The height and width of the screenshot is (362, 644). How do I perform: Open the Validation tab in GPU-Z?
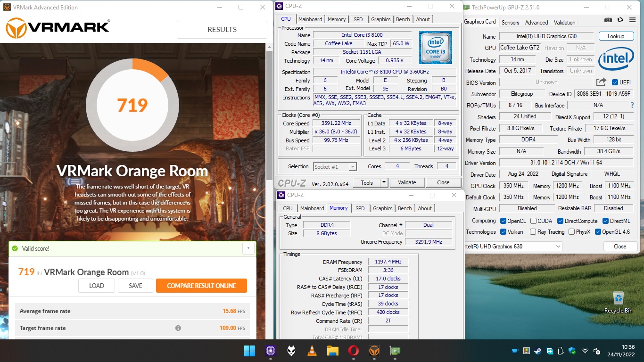[x=564, y=23]
